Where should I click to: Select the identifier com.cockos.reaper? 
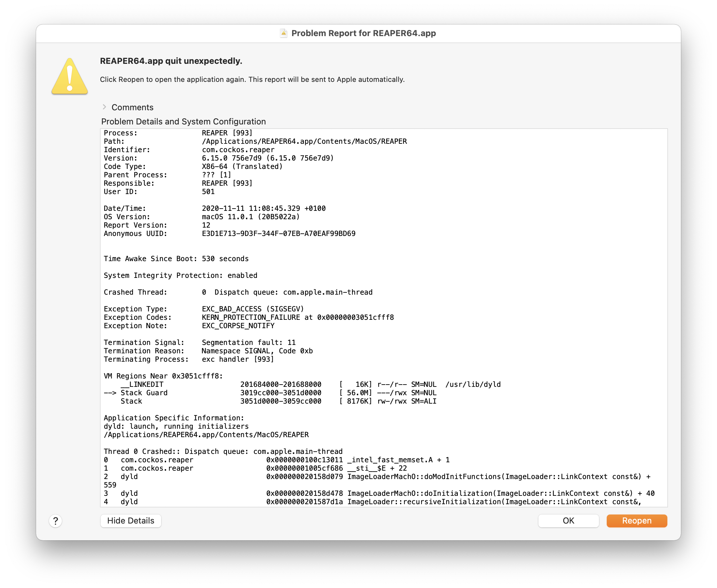(238, 150)
